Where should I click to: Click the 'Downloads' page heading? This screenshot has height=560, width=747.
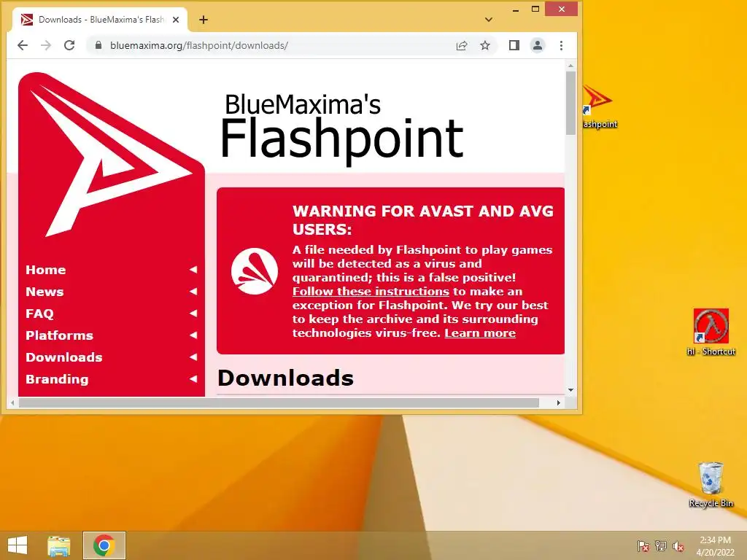[285, 378]
